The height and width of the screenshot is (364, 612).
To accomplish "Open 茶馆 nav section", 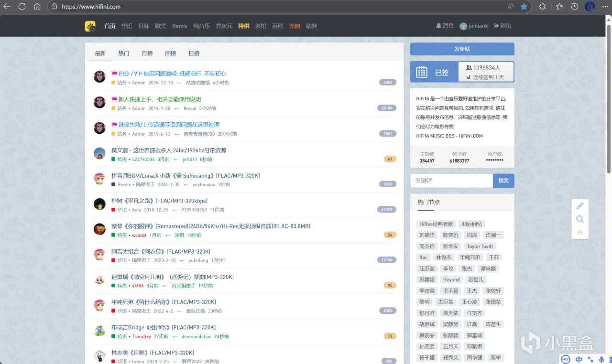I will (261, 26).
